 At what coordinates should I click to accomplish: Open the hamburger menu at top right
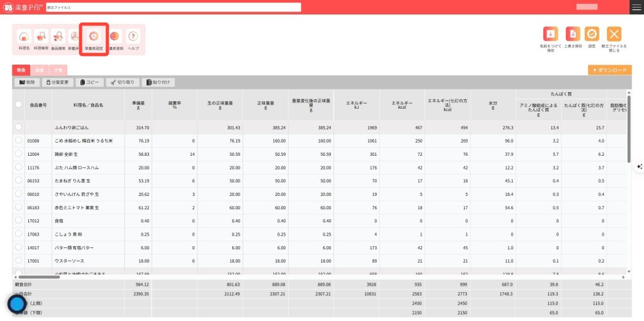[x=636, y=7]
